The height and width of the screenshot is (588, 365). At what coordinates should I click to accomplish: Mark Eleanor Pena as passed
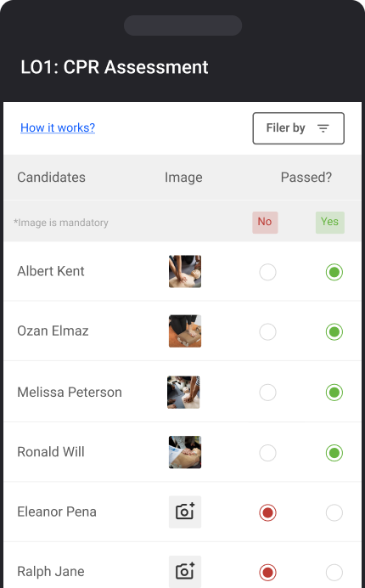click(x=334, y=512)
